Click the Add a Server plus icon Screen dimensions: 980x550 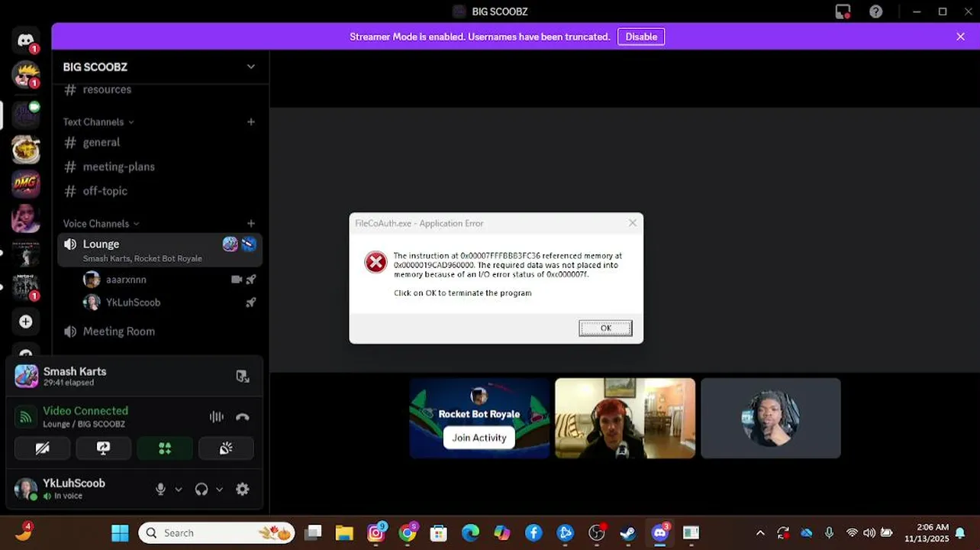point(26,322)
